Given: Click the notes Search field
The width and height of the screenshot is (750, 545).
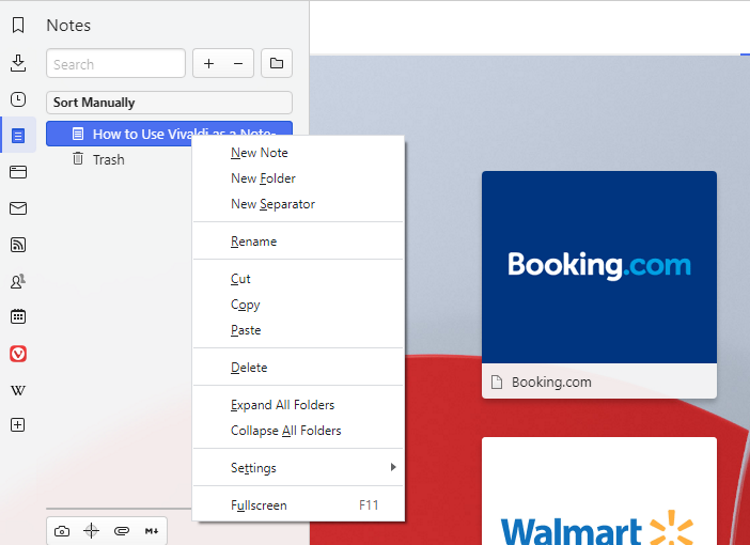Looking at the screenshot, I should point(116,63).
